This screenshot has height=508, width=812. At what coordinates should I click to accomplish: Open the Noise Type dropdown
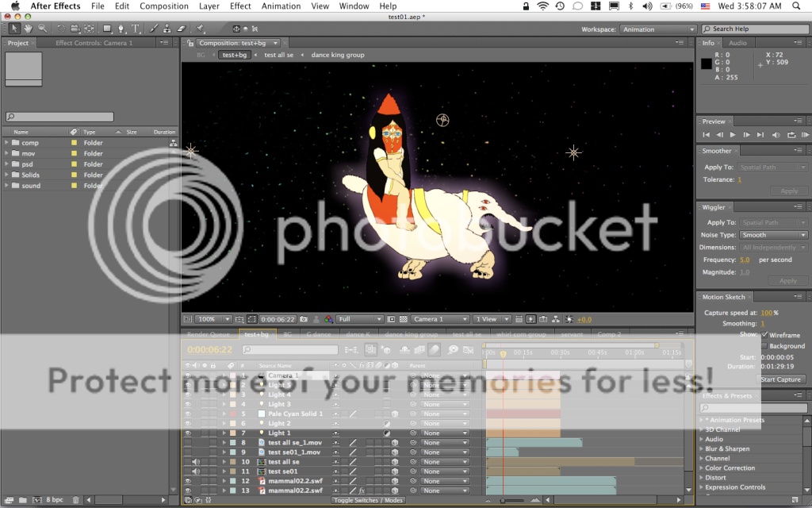[773, 235]
